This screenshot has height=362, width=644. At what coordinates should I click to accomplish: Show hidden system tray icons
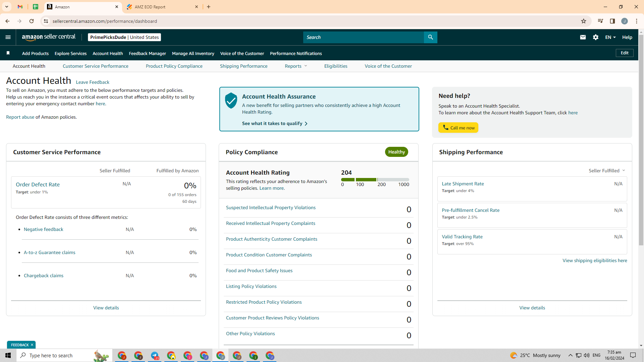click(570, 355)
